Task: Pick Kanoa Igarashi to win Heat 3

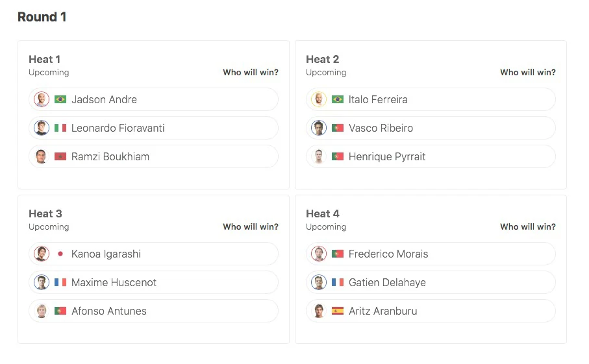Action: click(154, 254)
